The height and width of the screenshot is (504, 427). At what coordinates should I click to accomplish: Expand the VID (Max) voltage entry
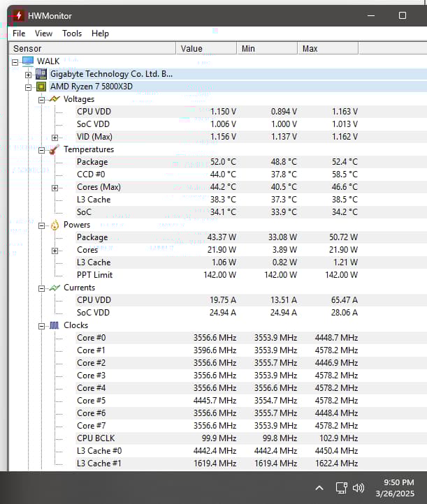coord(55,137)
